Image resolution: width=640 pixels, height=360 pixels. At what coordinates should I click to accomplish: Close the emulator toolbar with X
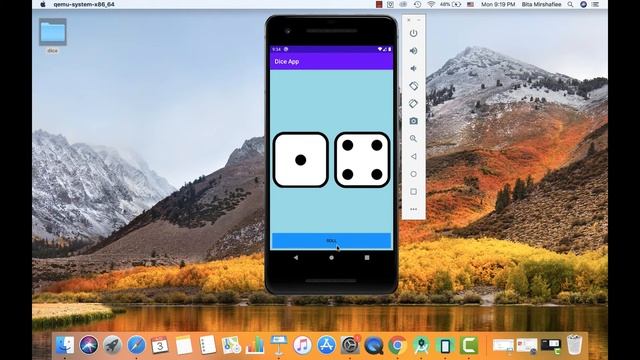click(x=409, y=20)
